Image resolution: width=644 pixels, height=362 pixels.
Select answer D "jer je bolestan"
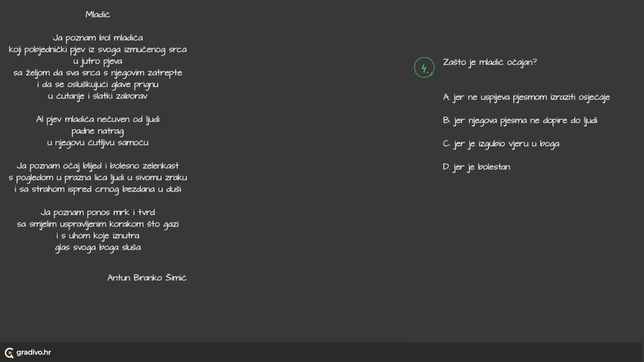pyautogui.click(x=476, y=167)
